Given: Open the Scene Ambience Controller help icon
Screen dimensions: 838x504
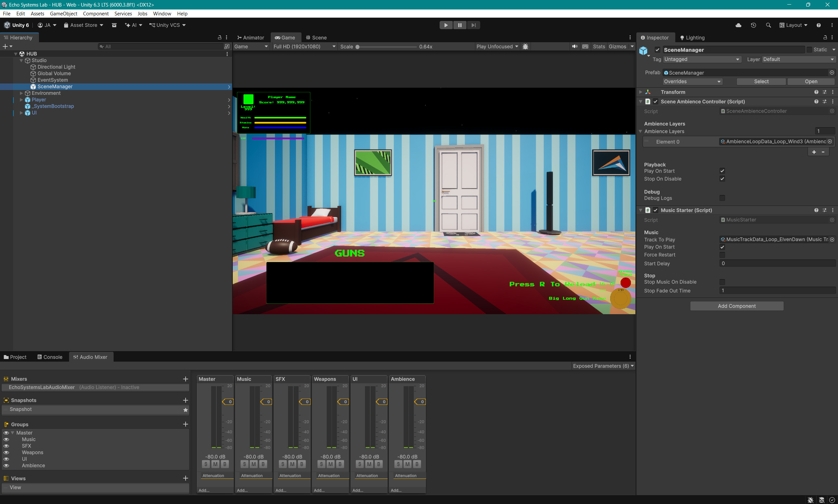Looking at the screenshot, I should click(x=816, y=101).
